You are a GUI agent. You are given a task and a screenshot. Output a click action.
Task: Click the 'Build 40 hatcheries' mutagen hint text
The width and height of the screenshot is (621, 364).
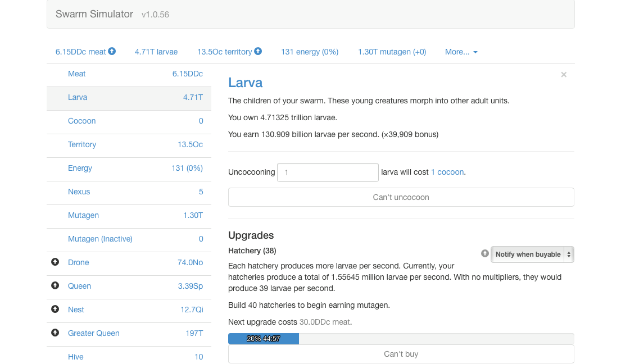tap(309, 305)
